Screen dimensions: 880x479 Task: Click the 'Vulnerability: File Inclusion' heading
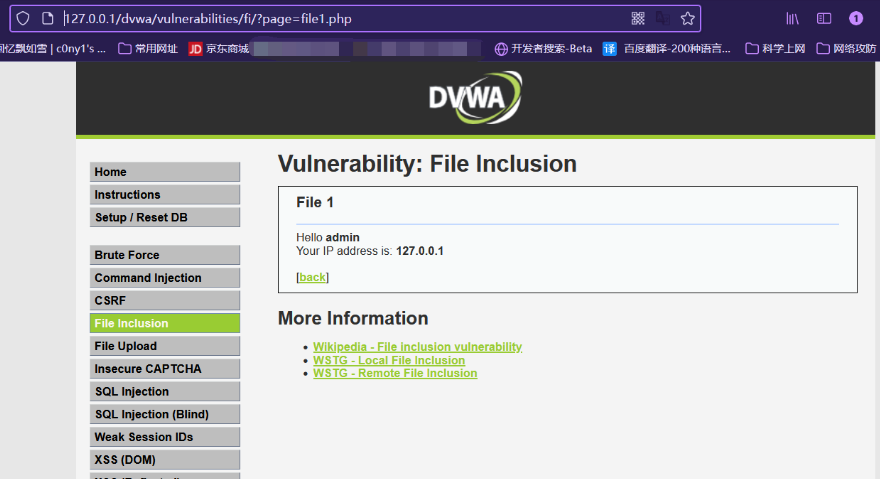(x=427, y=164)
